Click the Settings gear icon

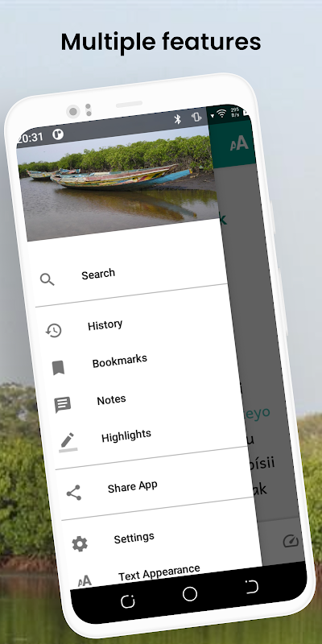tap(80, 544)
